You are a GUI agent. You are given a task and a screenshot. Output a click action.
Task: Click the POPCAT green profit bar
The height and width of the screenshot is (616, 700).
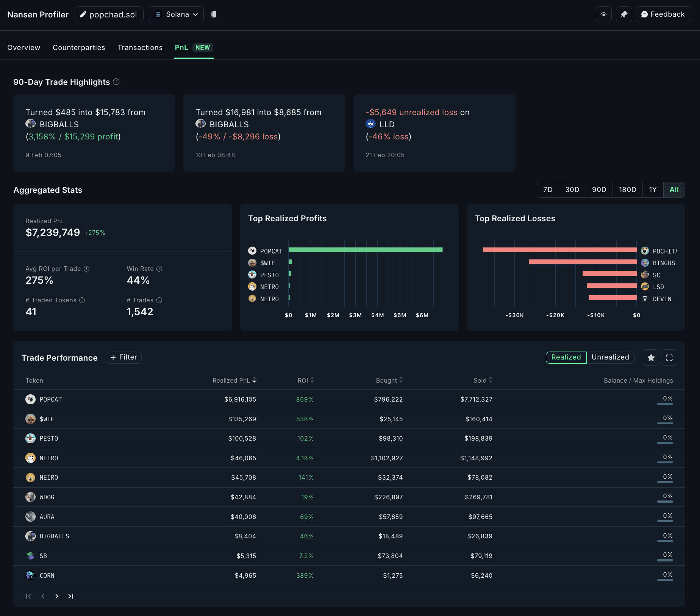pyautogui.click(x=366, y=250)
